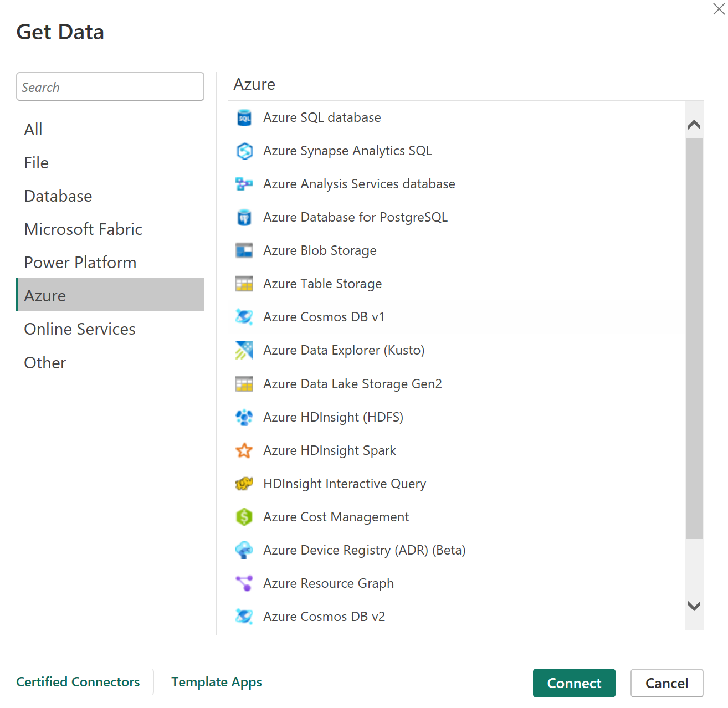
Task: Click the Azure Device Registry (ADR) icon
Action: pyautogui.click(x=244, y=551)
